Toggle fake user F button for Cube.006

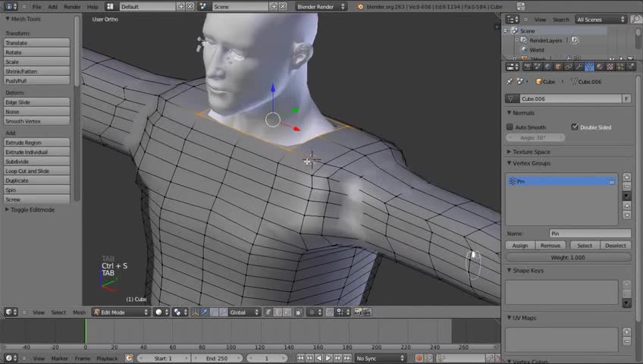(626, 99)
